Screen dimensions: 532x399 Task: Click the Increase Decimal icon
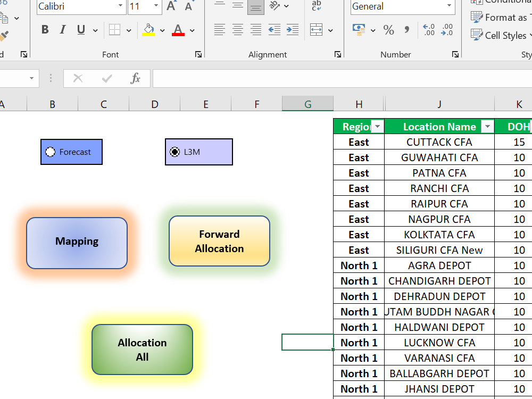[428, 30]
